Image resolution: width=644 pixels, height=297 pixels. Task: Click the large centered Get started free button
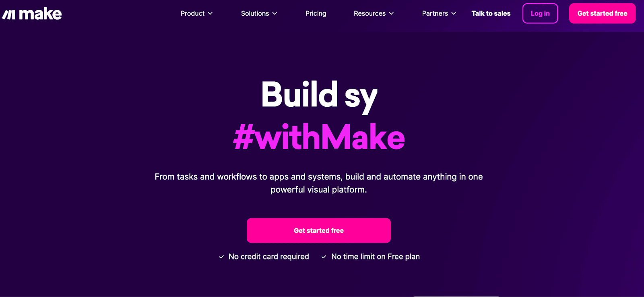[319, 231]
